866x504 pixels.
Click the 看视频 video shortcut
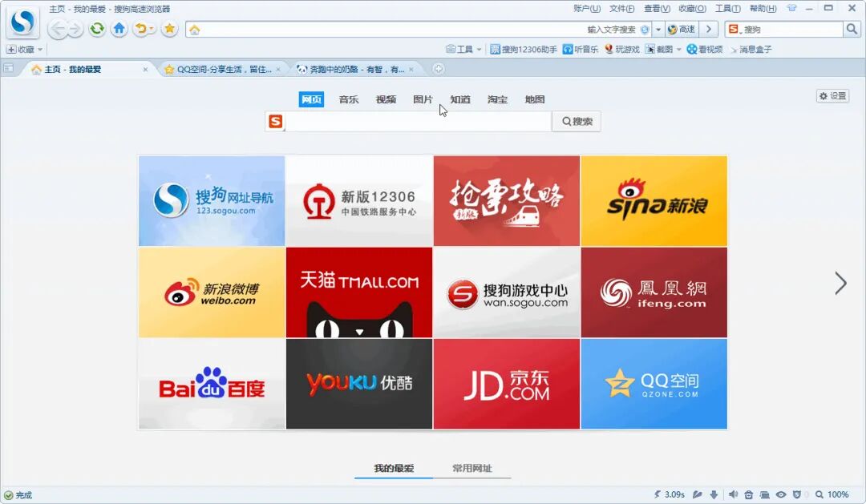pos(705,49)
